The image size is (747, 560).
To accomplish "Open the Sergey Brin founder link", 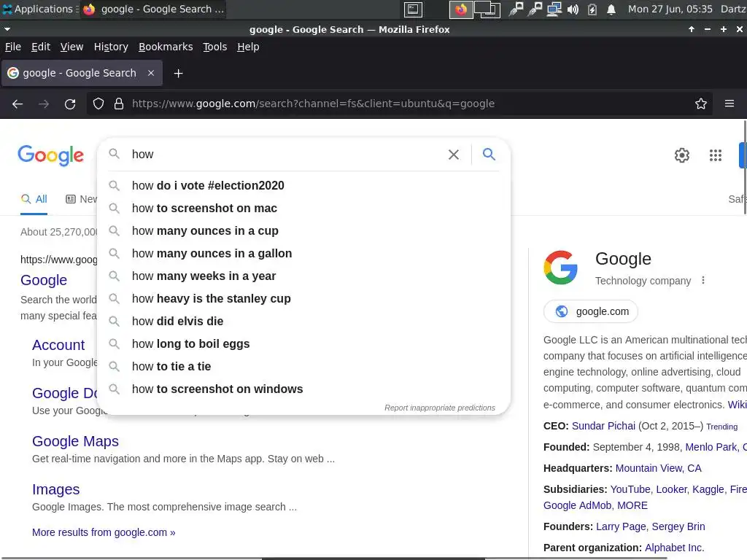I will (678, 526).
